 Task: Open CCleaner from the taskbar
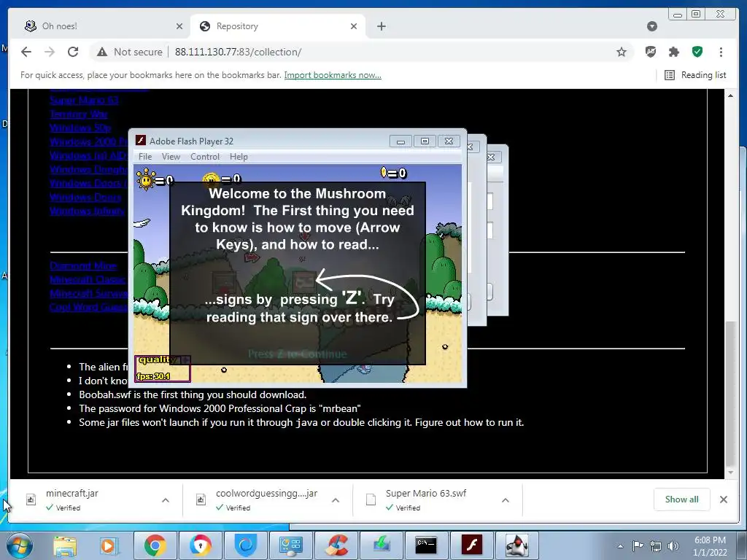[336, 545]
